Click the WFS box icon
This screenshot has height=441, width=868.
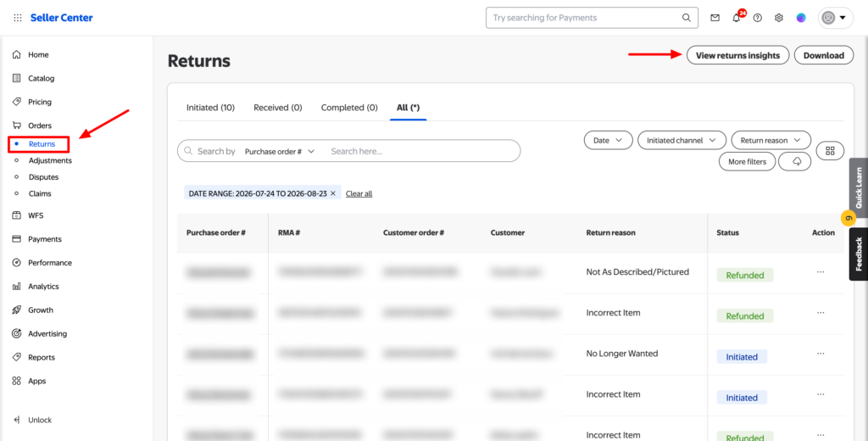click(17, 215)
